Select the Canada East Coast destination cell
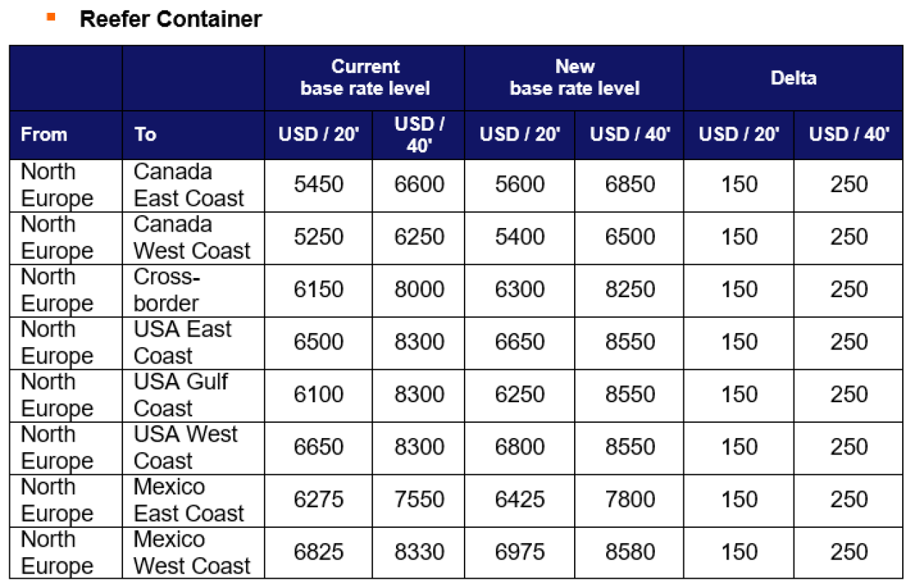This screenshot has width=915, height=588. 194,185
